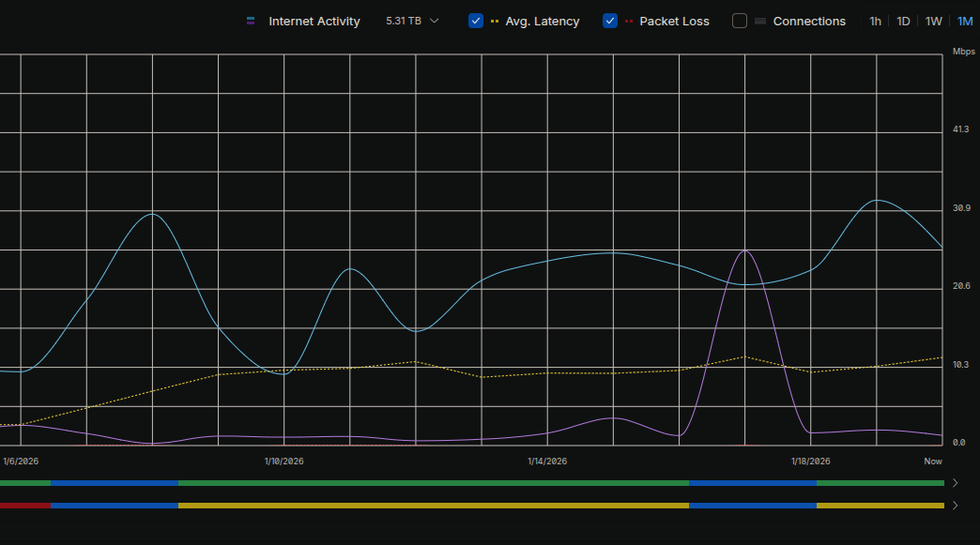Click the Internet Activity legend icon
This screenshot has height=545, width=980.
[251, 21]
